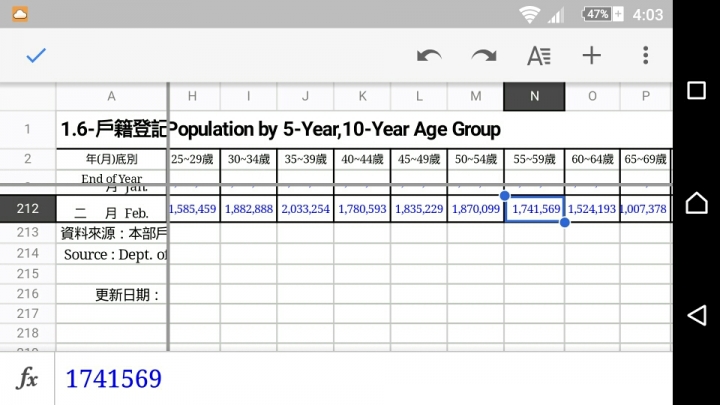
Task: Select column header O
Action: click(x=592, y=96)
